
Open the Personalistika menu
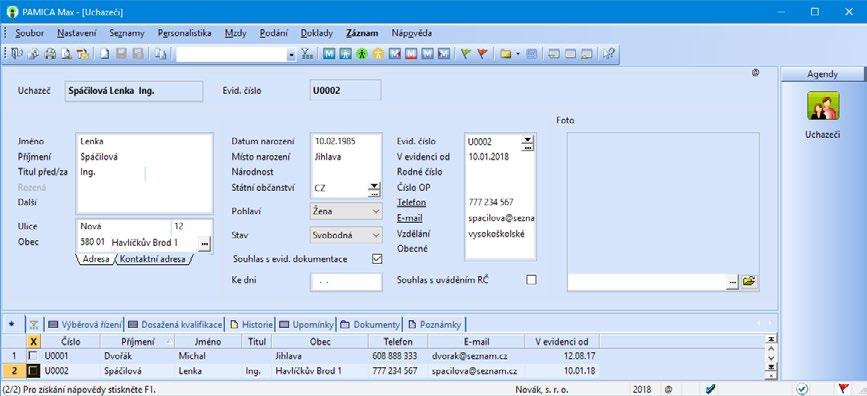coord(184,33)
